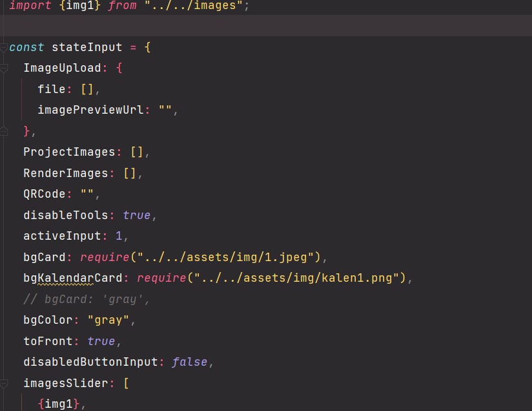Screen dimensions: 532x411
Task: Click the value 1 after activeInput
Action: point(119,236)
